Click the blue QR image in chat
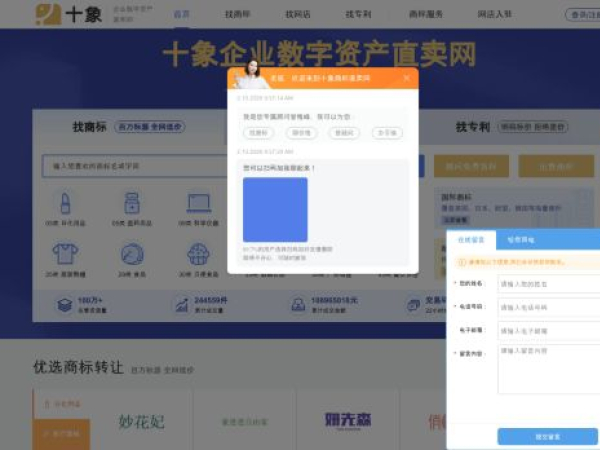600x450 pixels. click(x=275, y=209)
